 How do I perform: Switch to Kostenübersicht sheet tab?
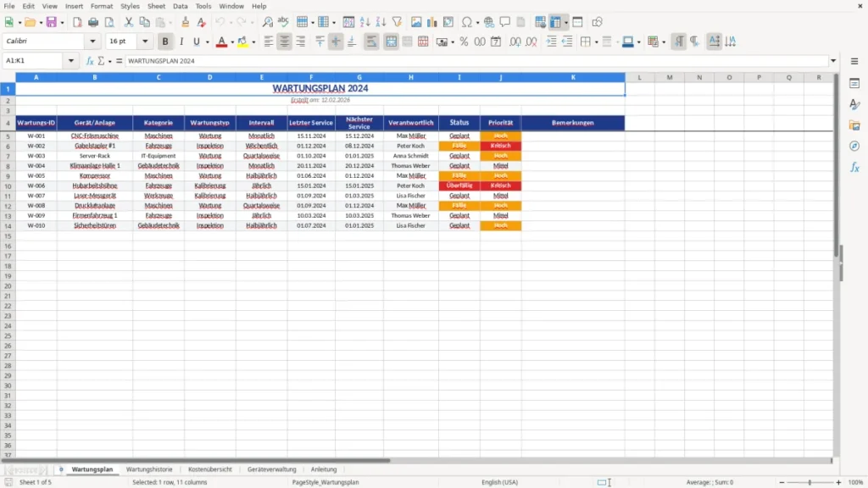pos(210,469)
